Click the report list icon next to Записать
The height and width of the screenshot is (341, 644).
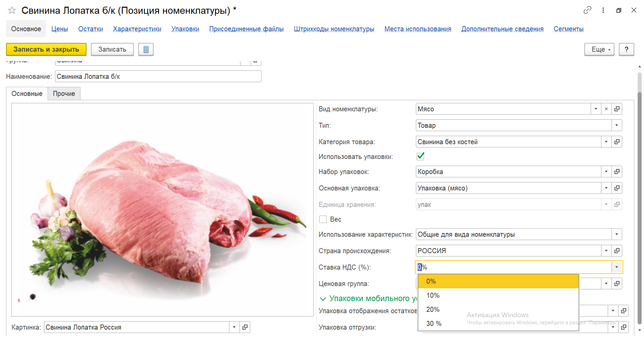146,49
